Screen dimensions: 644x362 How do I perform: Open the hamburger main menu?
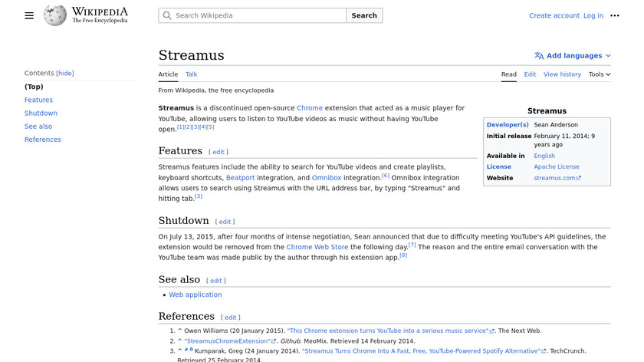(x=29, y=15)
